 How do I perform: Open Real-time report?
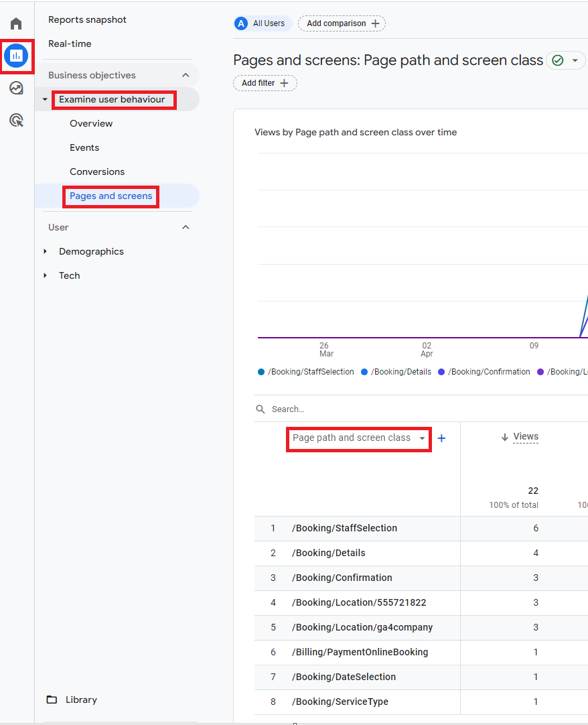70,44
